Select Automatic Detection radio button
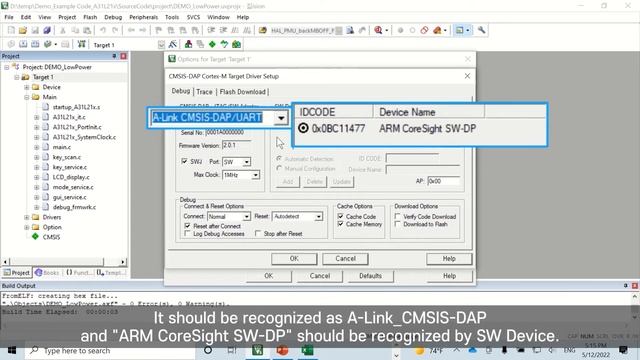Viewport: 640px width, 360px height. 279,158
